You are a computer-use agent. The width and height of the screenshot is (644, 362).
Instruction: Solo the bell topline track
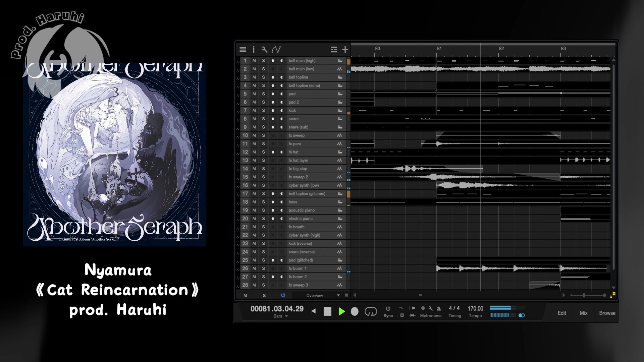tap(264, 77)
